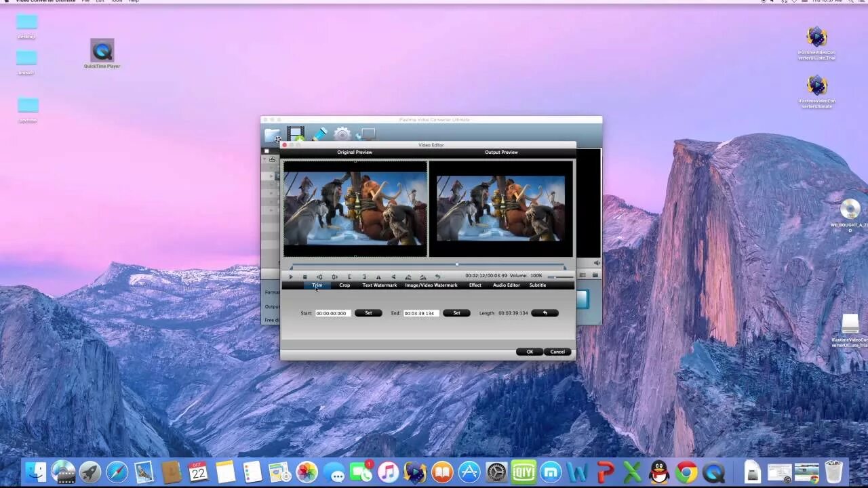Select the Effect tab

(475, 285)
